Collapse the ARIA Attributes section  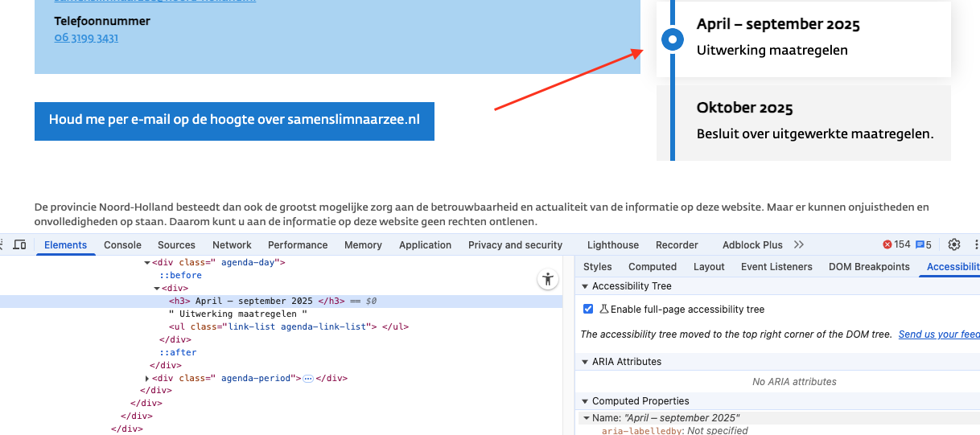tap(585, 362)
